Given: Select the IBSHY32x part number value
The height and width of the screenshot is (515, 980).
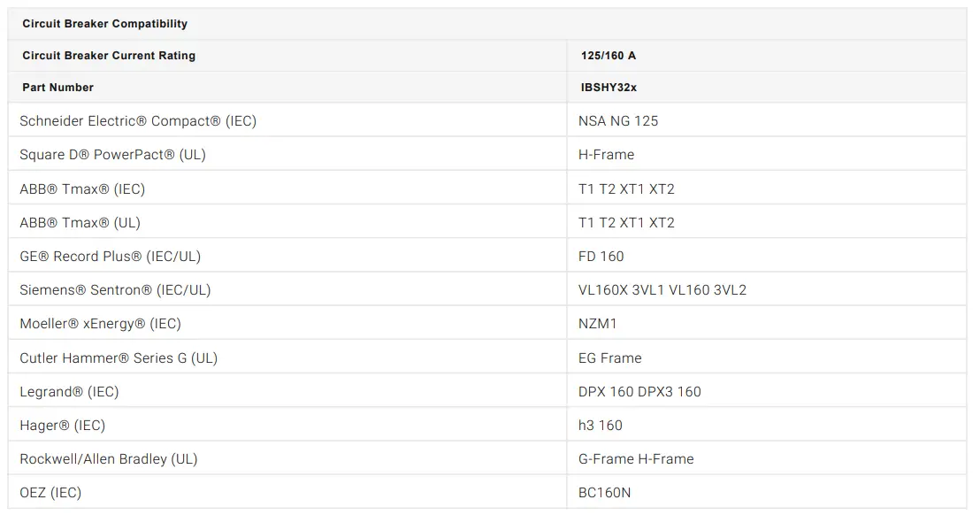Looking at the screenshot, I should tap(609, 88).
